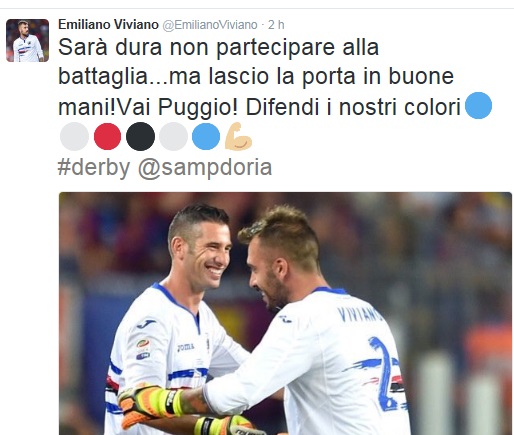Click the Emiliano Viviano display name
The width and height of the screenshot is (514, 435).
108,24
